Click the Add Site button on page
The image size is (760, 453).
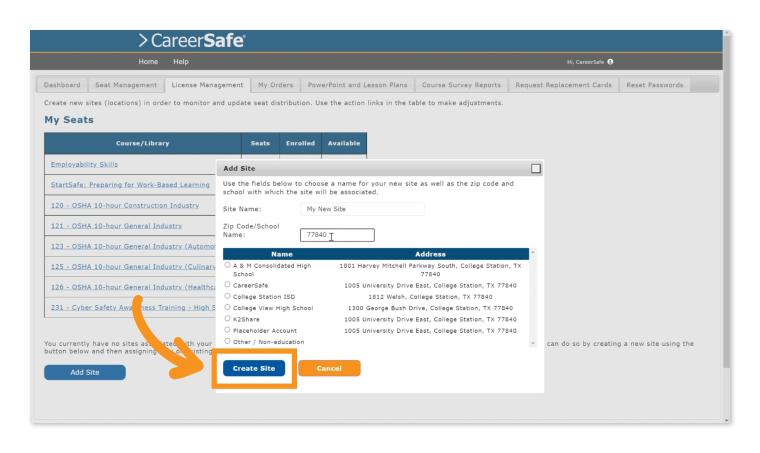[85, 372]
